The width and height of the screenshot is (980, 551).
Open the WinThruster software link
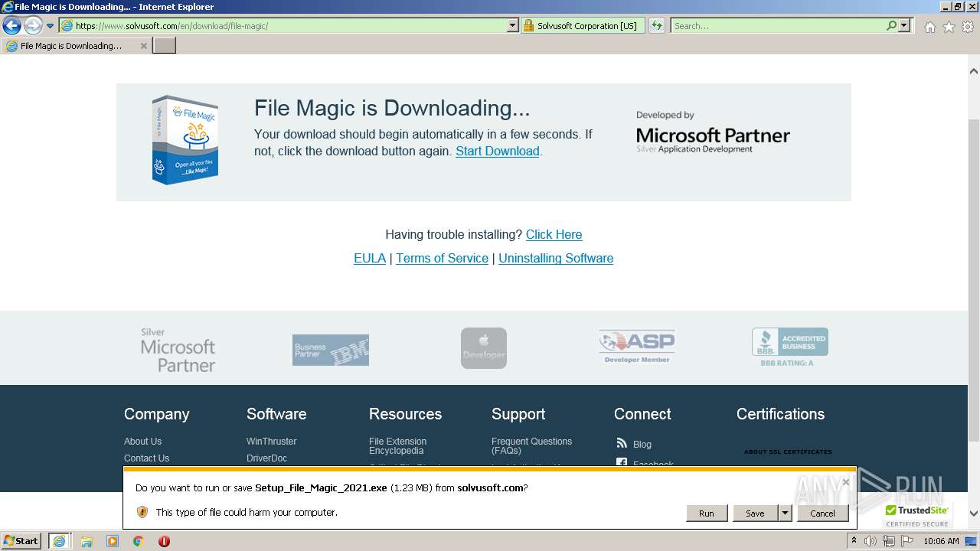271,442
